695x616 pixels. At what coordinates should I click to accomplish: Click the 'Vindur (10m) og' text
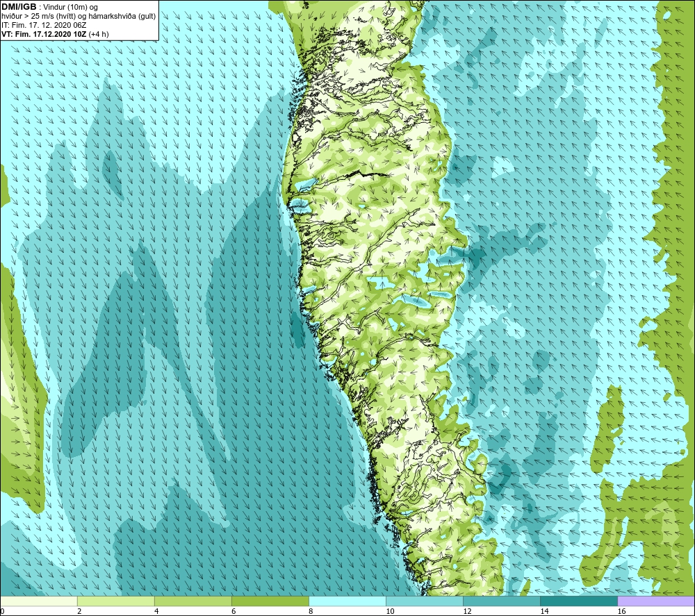71,8
